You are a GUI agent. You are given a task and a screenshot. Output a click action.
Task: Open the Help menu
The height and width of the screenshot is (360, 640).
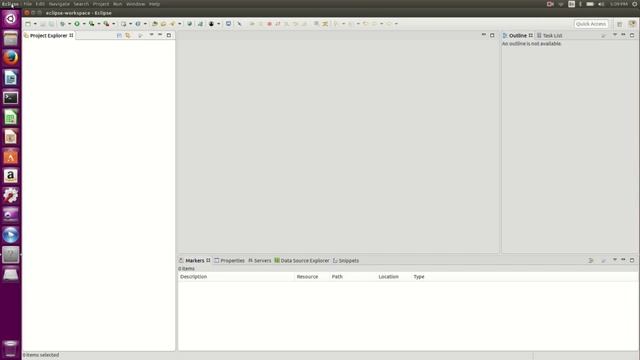coord(154,4)
